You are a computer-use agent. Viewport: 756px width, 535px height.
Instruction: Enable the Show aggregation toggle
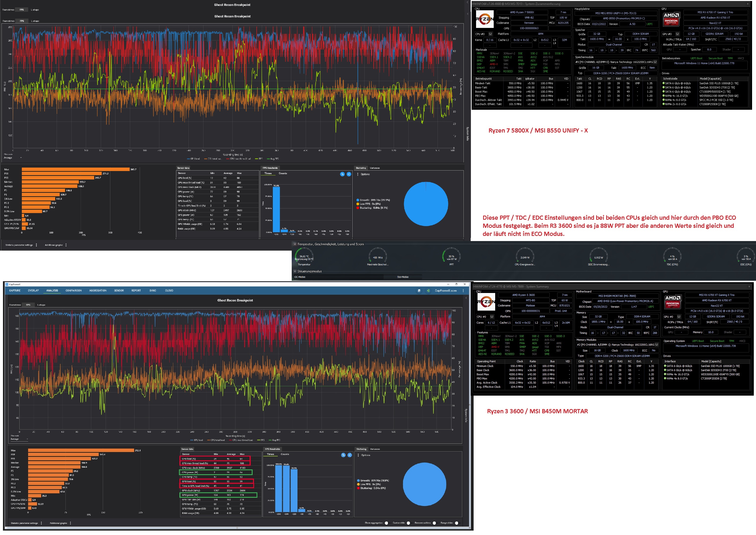[387, 523]
